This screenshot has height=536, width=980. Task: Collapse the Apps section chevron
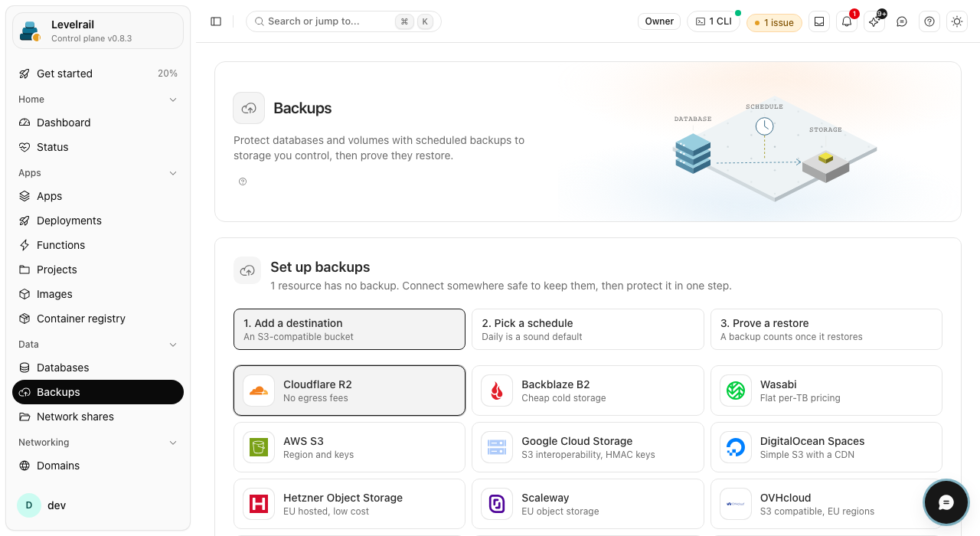(x=173, y=173)
